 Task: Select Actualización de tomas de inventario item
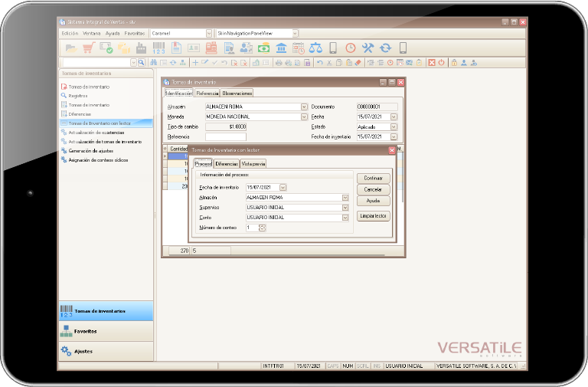click(x=105, y=142)
